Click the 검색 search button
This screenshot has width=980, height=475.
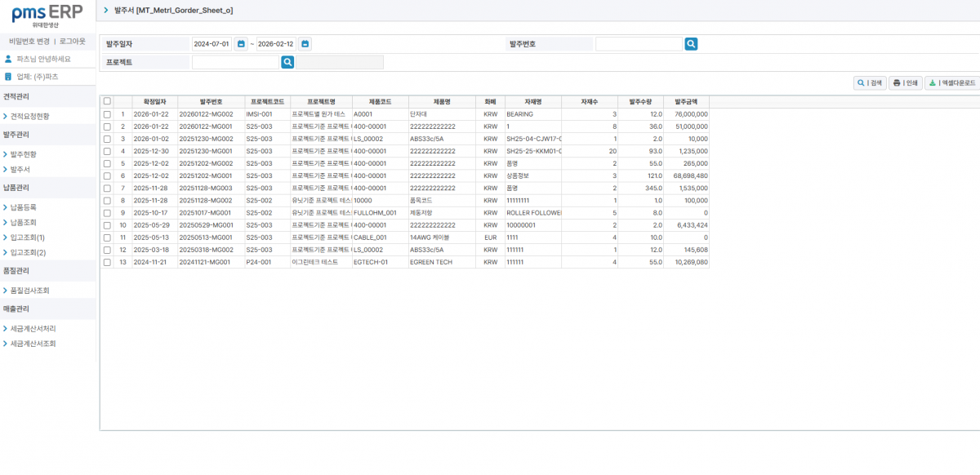click(870, 83)
